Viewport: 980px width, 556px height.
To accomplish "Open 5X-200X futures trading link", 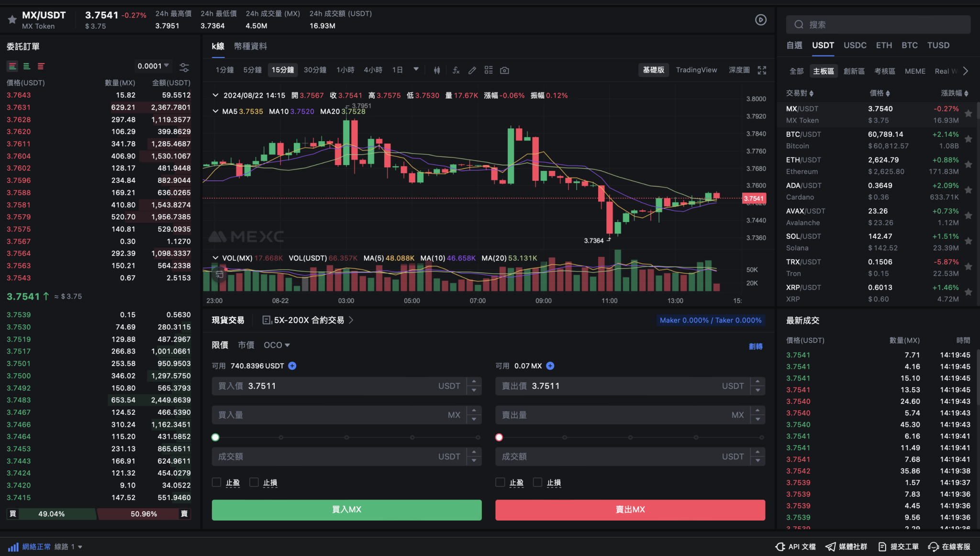I will pos(308,320).
